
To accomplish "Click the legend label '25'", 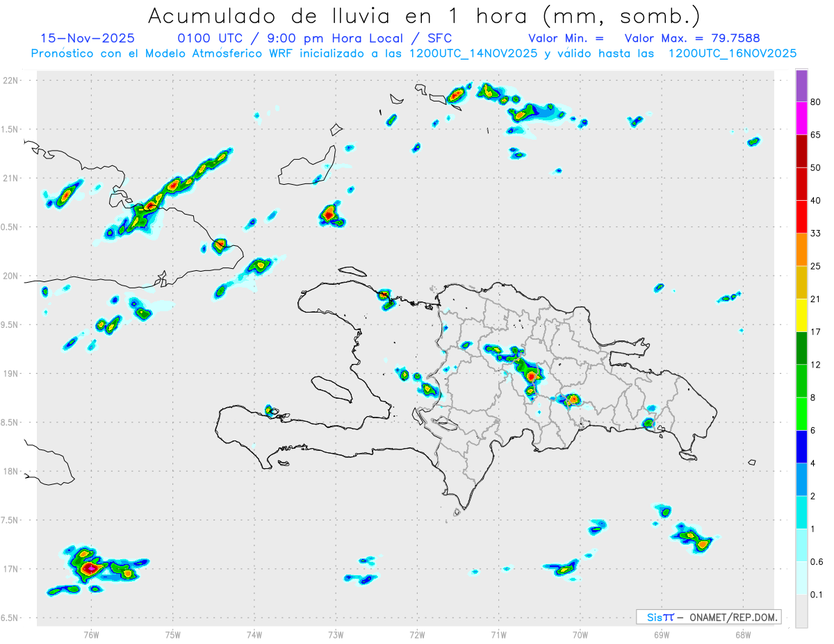I will pyautogui.click(x=816, y=266).
